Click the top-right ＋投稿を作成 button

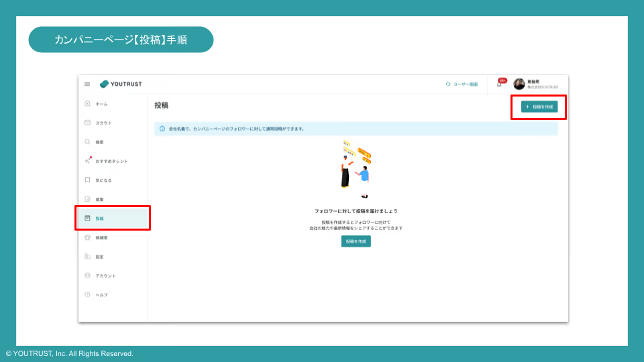539,107
